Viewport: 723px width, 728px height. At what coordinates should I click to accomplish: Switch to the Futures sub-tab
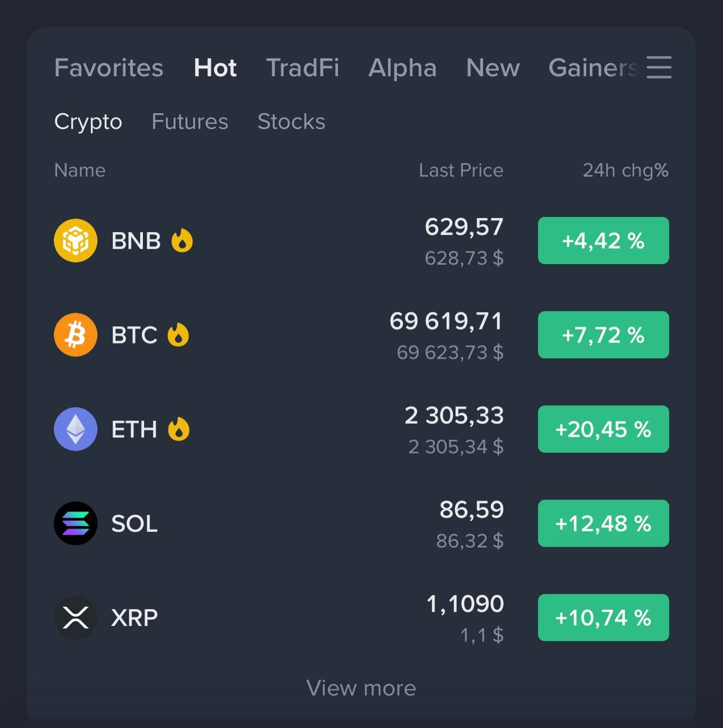(190, 121)
